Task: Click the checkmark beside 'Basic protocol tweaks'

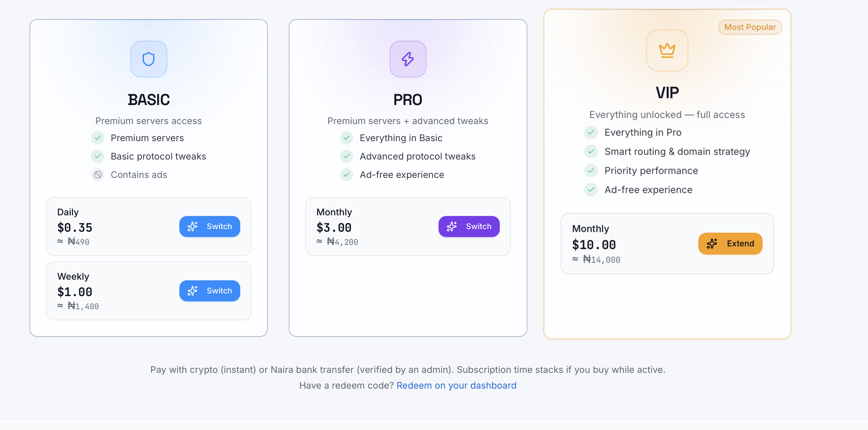Action: click(98, 156)
